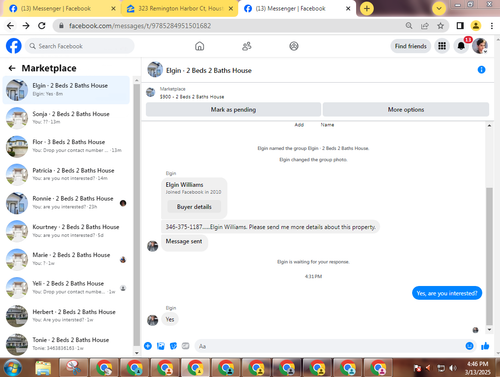Open zoom magnifier in address bar

point(409,26)
